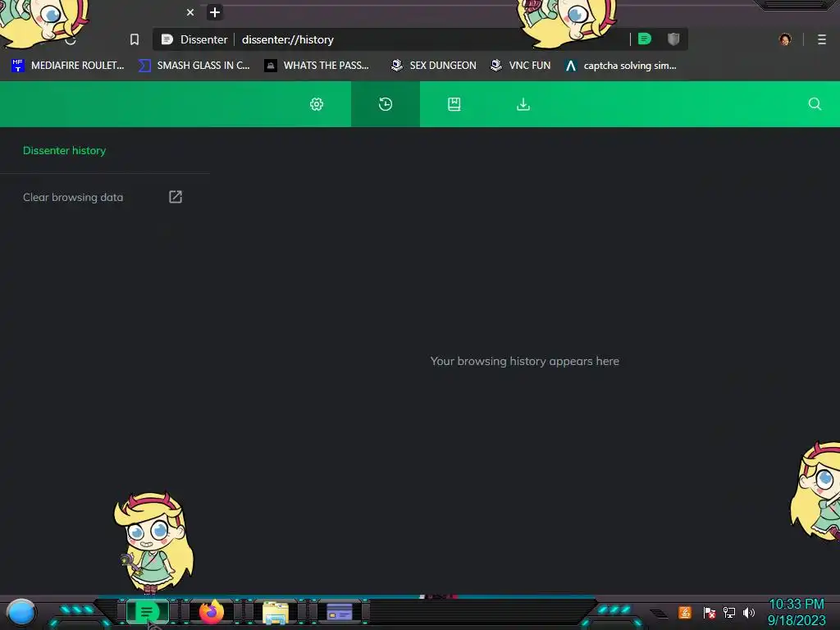
Task: Open WHATS THE PASS... bookmark
Action: click(x=317, y=66)
